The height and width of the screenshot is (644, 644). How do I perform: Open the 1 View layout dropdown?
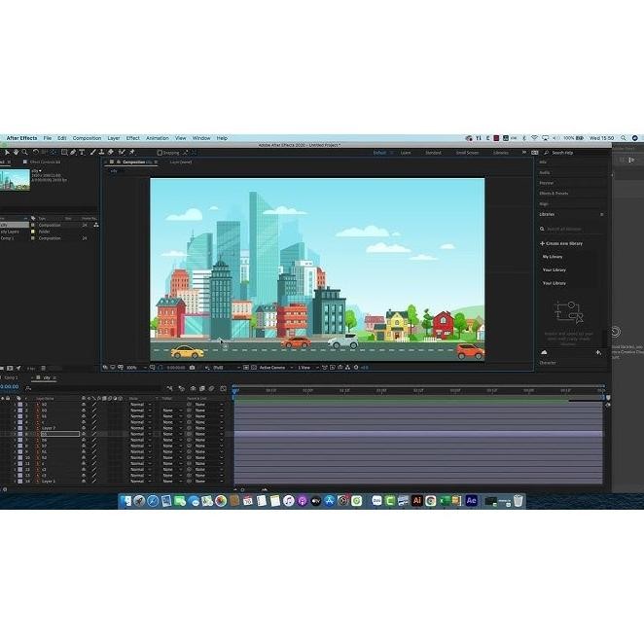click(308, 368)
